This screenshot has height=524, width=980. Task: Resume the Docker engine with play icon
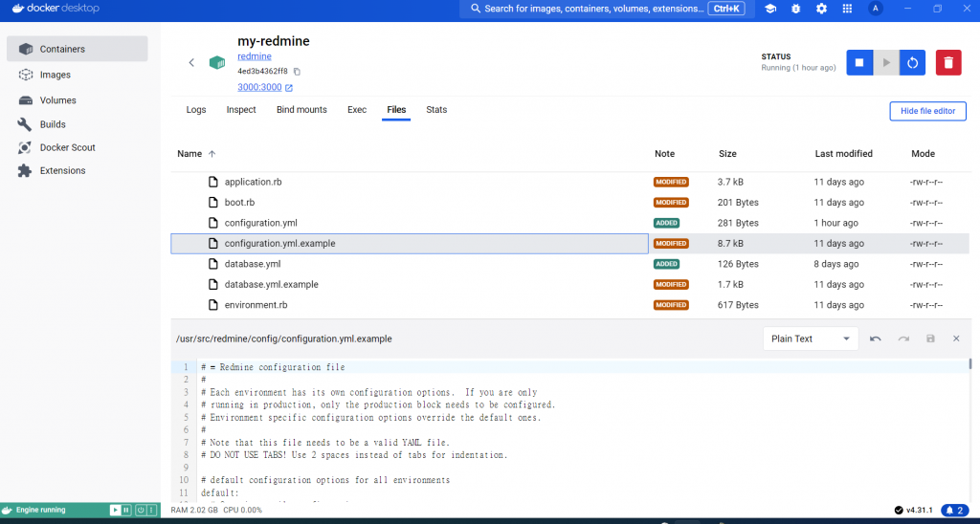click(x=115, y=511)
